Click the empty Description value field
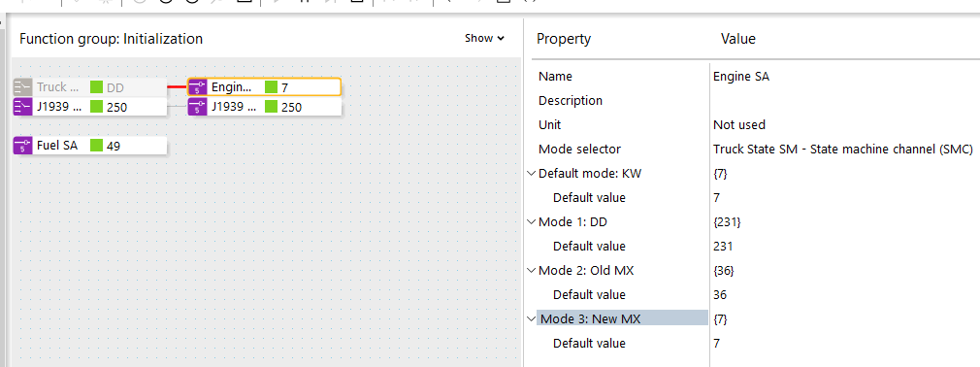The width and height of the screenshot is (980, 367). [x=845, y=101]
